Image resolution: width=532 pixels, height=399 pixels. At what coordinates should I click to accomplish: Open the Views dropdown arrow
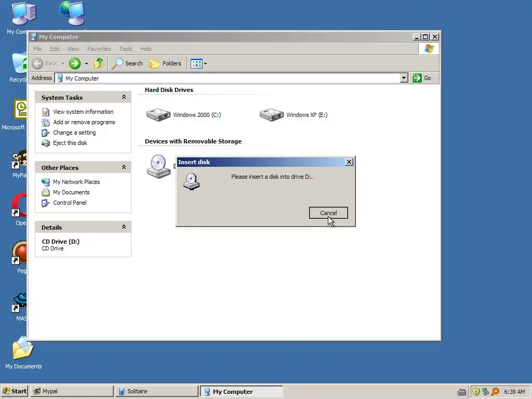coord(205,63)
